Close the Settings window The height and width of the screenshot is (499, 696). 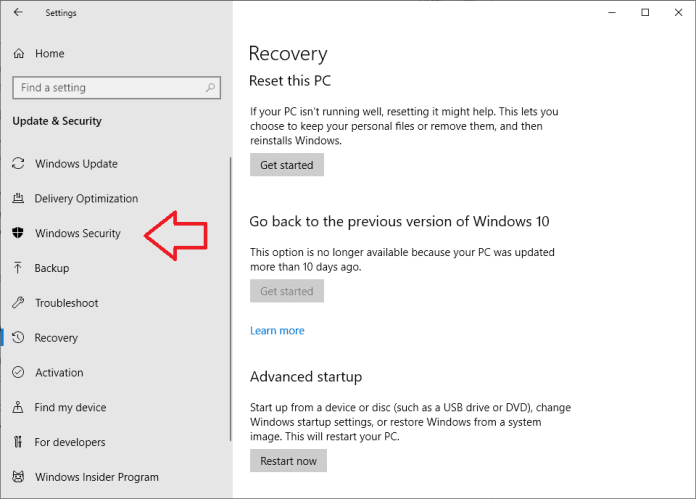[678, 12]
